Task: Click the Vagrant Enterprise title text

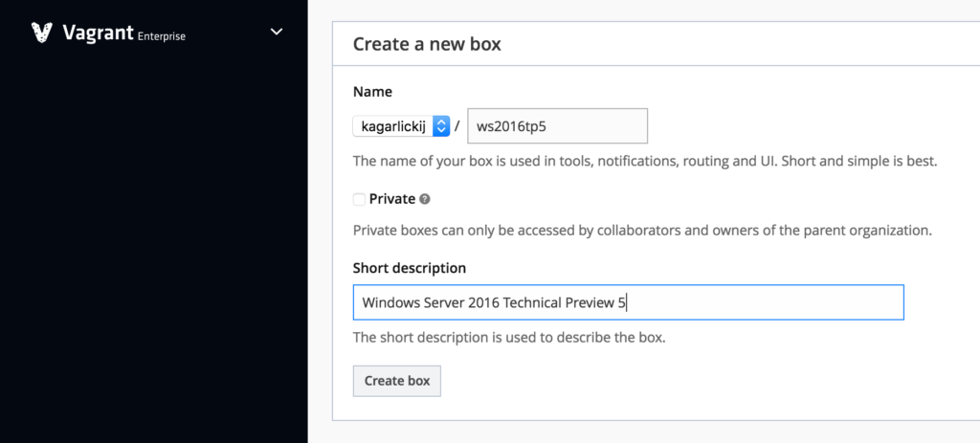Action: pos(123,33)
